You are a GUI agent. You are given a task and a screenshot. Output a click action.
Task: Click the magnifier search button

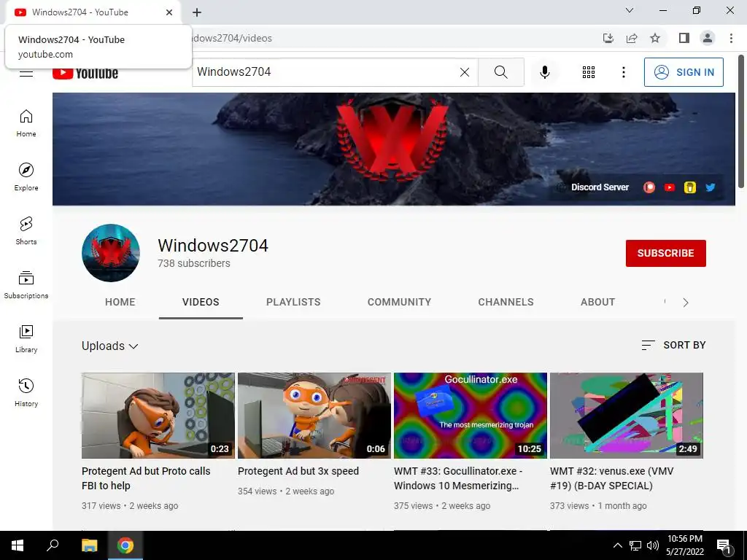tap(500, 72)
